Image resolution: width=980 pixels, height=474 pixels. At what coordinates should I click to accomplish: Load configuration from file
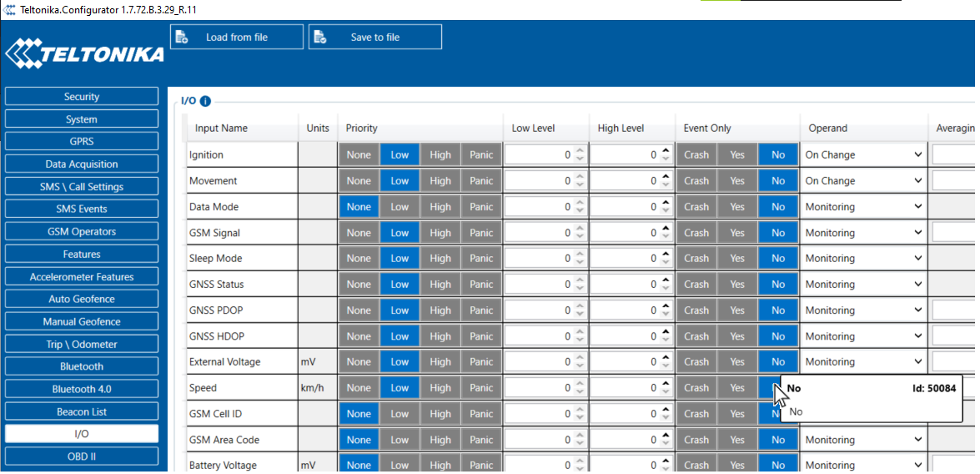coord(237,37)
